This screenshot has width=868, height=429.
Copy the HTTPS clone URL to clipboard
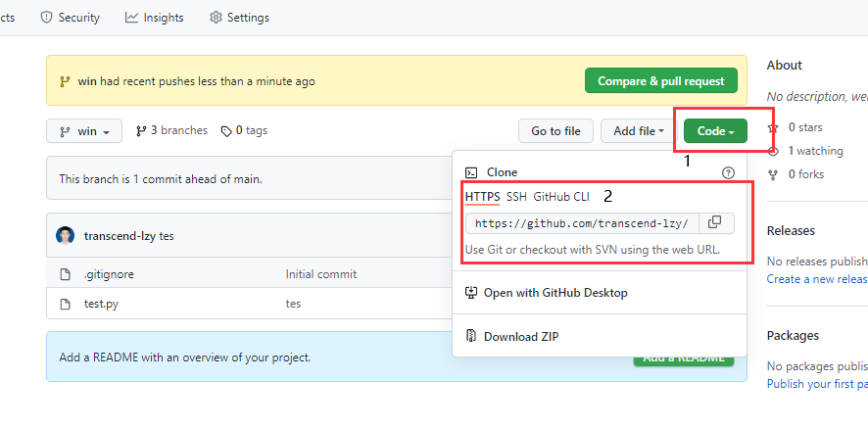click(x=715, y=222)
